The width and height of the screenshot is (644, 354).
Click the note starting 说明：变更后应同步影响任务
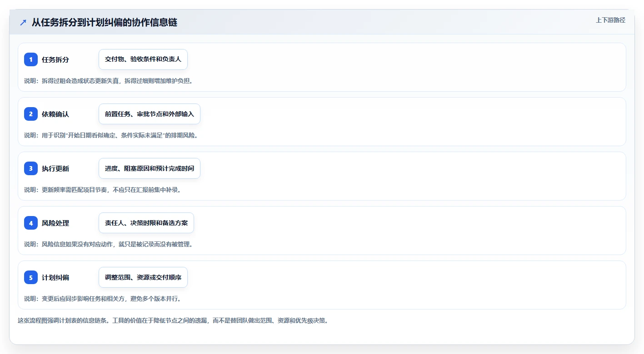tap(103, 299)
